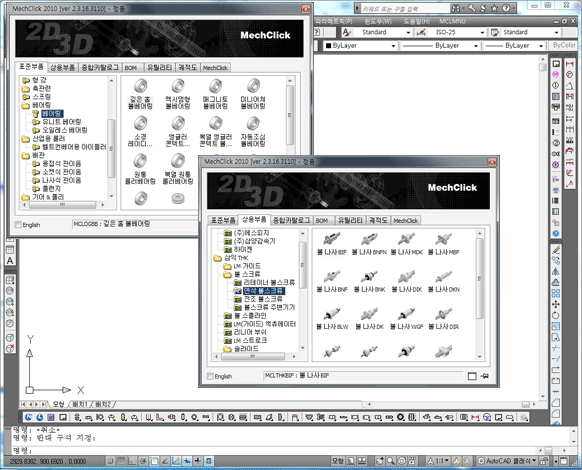582x470 pixels.
Task: Toggle Polar tracking in the status bar
Action: (143, 461)
